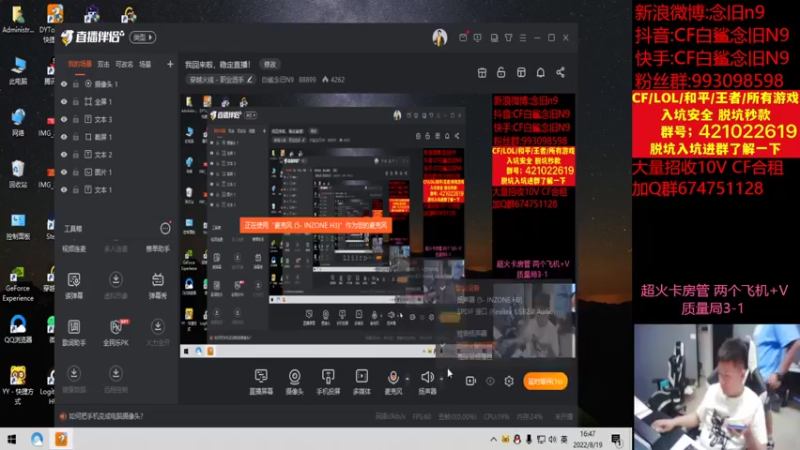This screenshot has height=450, width=800.
Task: Click the orange start live button
Action: (545, 381)
